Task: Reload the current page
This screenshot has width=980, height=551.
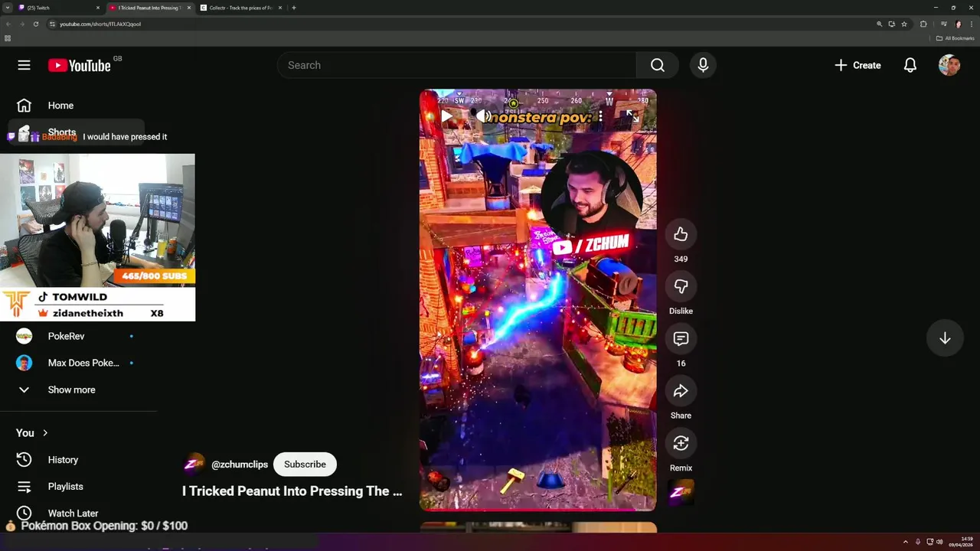Action: (35, 24)
